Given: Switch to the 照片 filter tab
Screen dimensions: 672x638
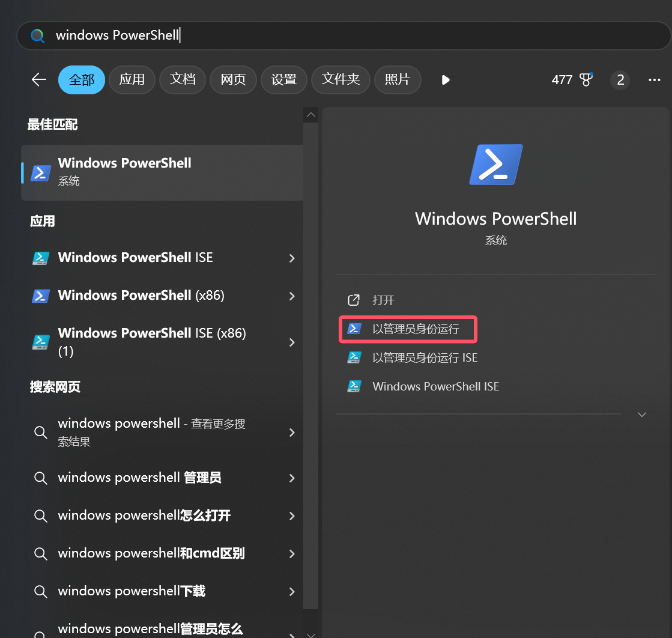Looking at the screenshot, I should pos(398,80).
